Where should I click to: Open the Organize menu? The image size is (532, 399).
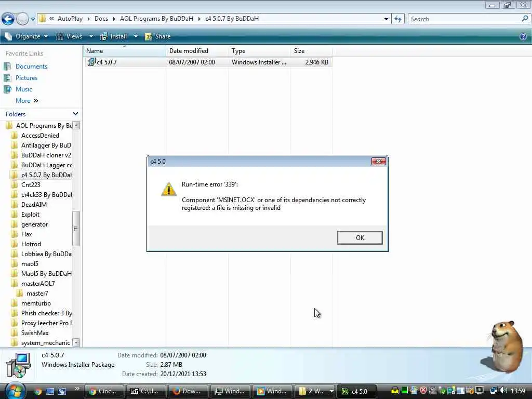[x=26, y=36]
